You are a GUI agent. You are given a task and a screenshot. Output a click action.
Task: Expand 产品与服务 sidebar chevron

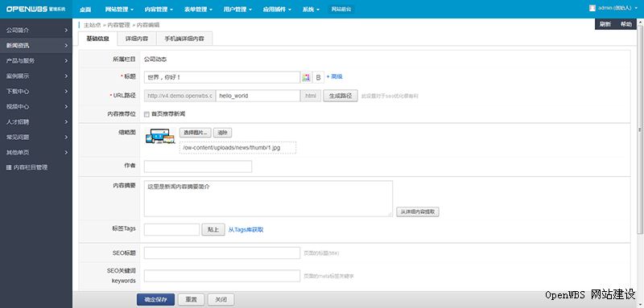coord(66,60)
